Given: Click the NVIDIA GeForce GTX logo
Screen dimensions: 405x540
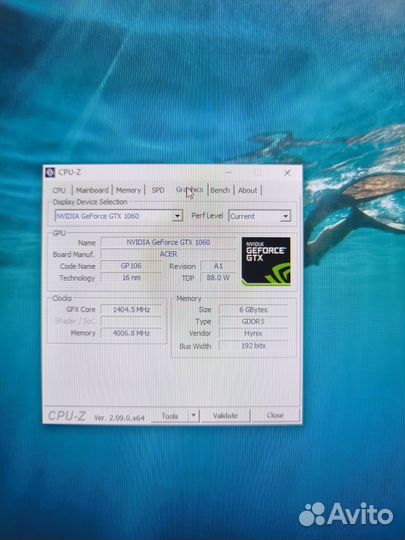Looking at the screenshot, I should pyautogui.click(x=266, y=261).
